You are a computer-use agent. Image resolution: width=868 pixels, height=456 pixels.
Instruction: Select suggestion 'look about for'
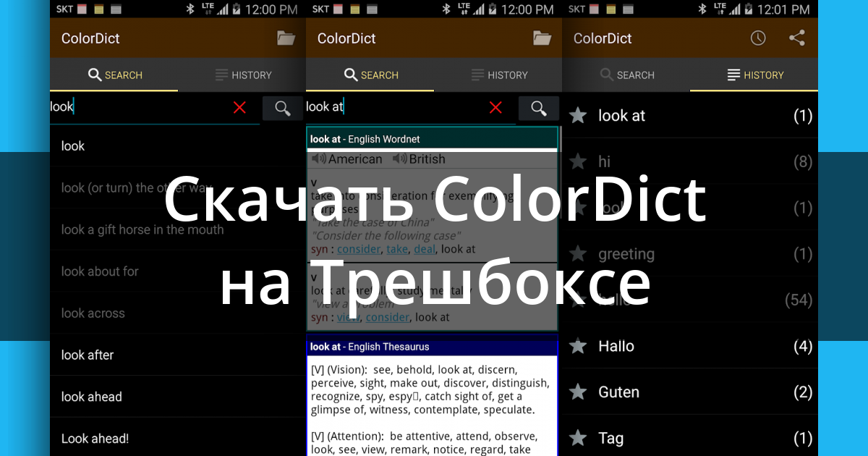coord(178,271)
